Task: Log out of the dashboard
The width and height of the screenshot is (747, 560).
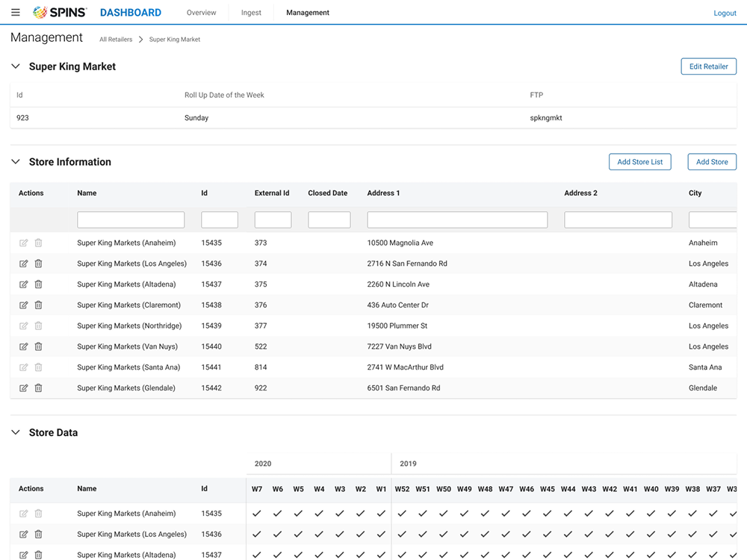Action: (x=725, y=13)
